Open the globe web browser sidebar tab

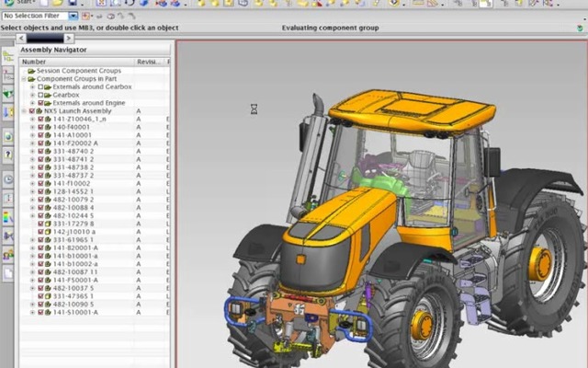pos(8,137)
